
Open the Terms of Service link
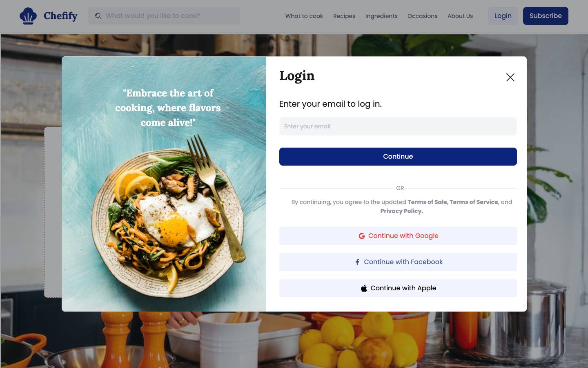474,202
